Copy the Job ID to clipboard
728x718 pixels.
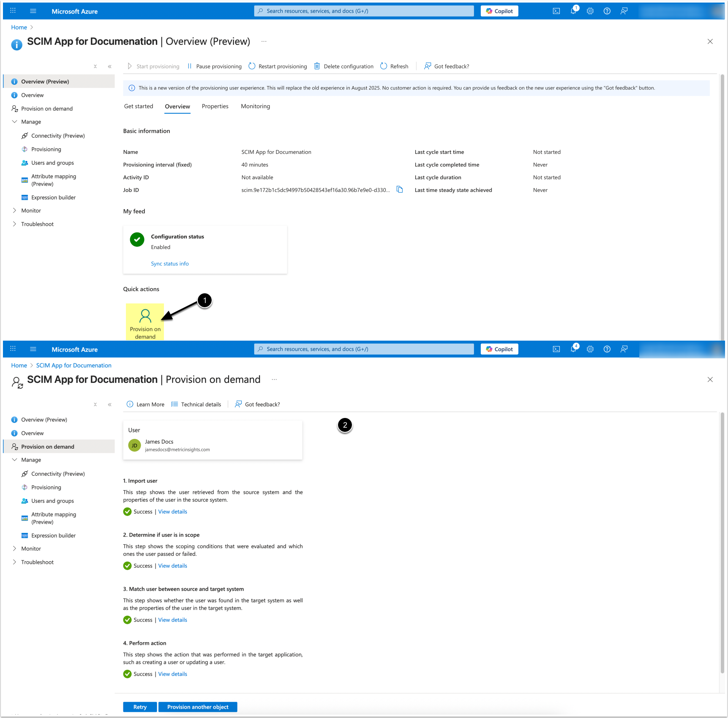tap(399, 190)
